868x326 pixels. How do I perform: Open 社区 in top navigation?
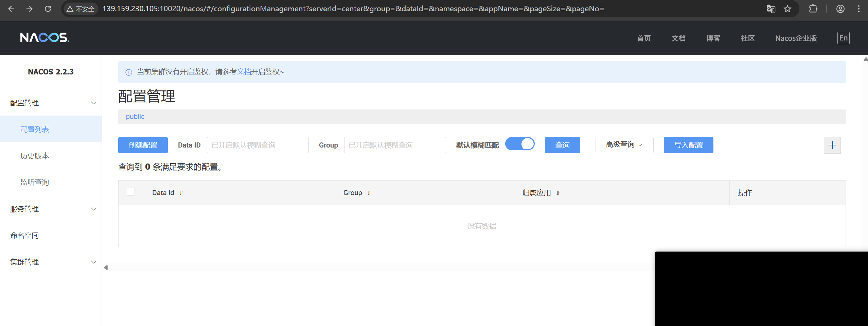[748, 38]
